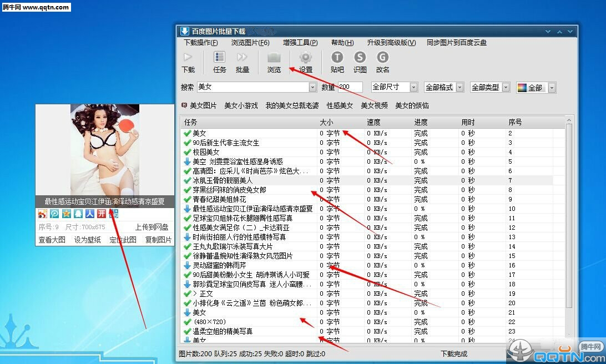The height and width of the screenshot is (364, 606).
Task: Click green checkmark beside 青春纪甜美姐妹花
Action: point(188,199)
